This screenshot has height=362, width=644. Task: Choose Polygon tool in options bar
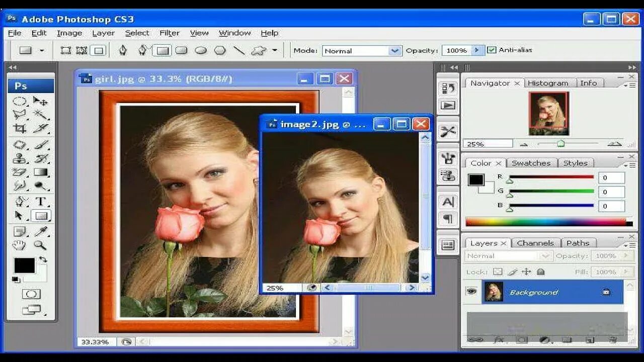pos(220,50)
